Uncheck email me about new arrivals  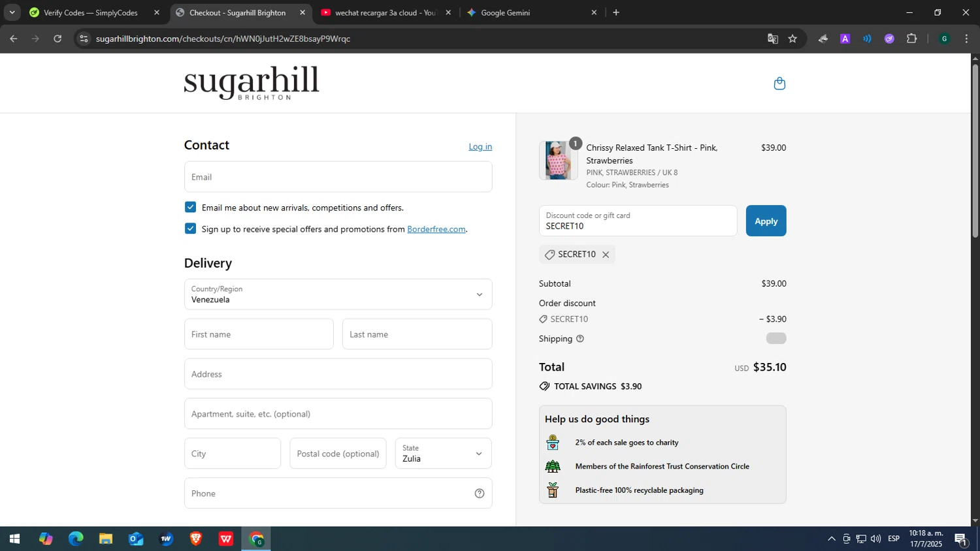pos(190,207)
